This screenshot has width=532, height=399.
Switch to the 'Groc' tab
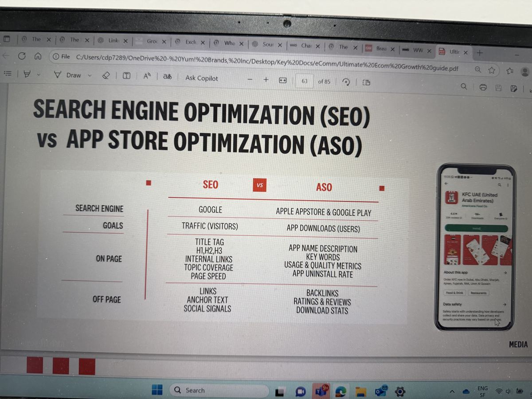pos(151,41)
